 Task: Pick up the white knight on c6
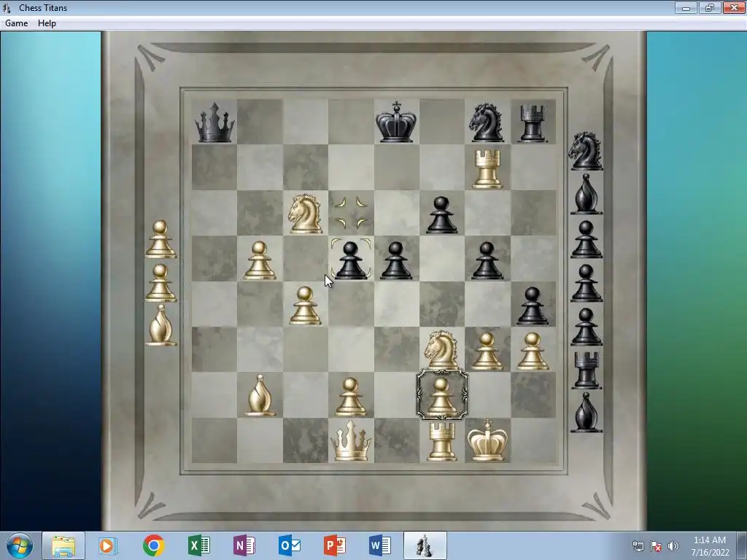305,214
